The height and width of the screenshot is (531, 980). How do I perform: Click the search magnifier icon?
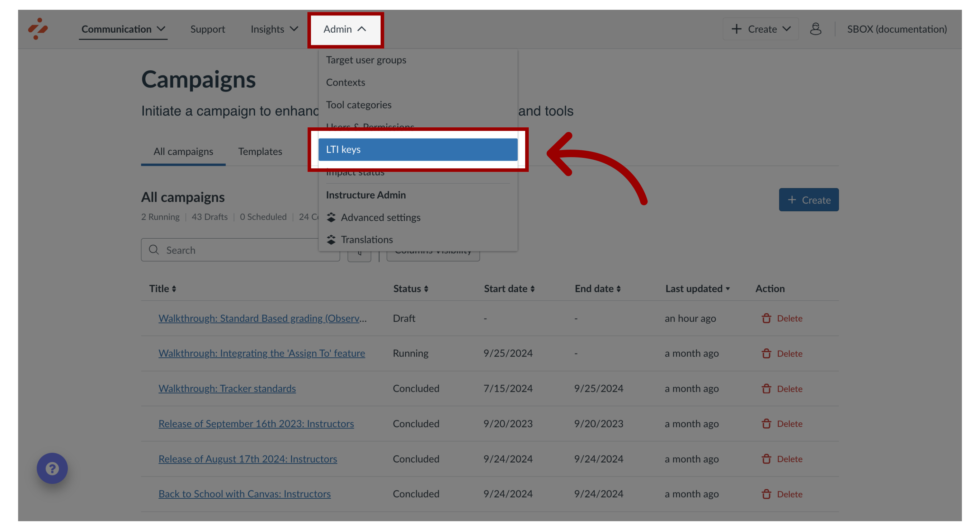coord(154,250)
